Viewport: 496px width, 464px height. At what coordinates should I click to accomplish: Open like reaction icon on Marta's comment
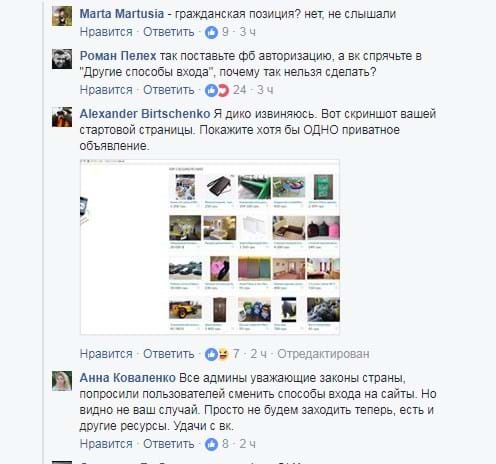tap(211, 32)
